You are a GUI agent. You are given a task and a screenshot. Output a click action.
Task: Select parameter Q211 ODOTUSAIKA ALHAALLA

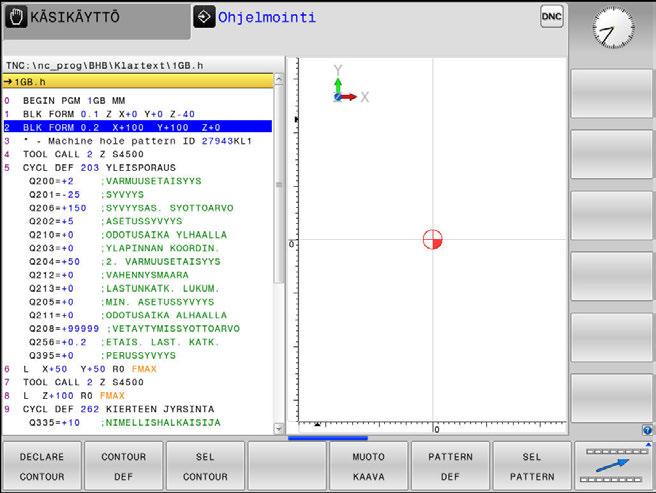tap(138, 315)
